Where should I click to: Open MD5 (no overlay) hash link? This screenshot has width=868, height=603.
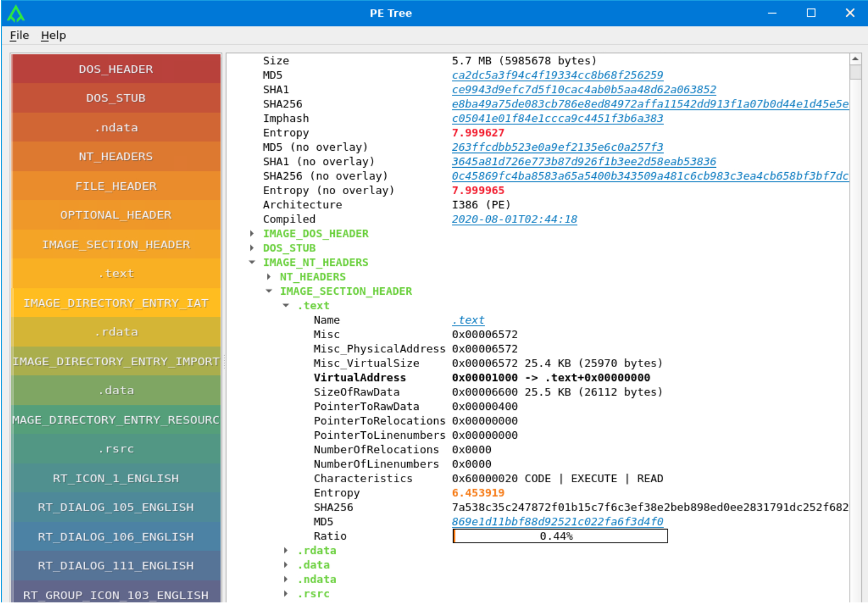pos(557,147)
